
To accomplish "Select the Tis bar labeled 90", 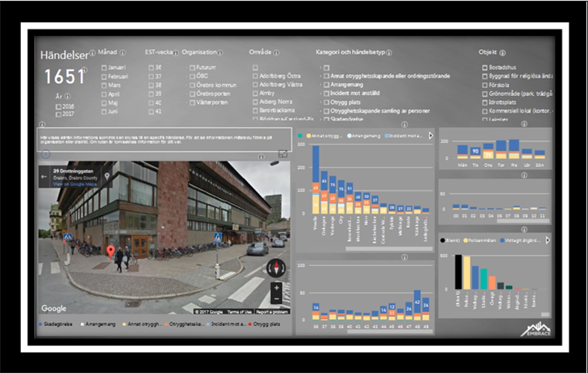I will coord(475,151).
